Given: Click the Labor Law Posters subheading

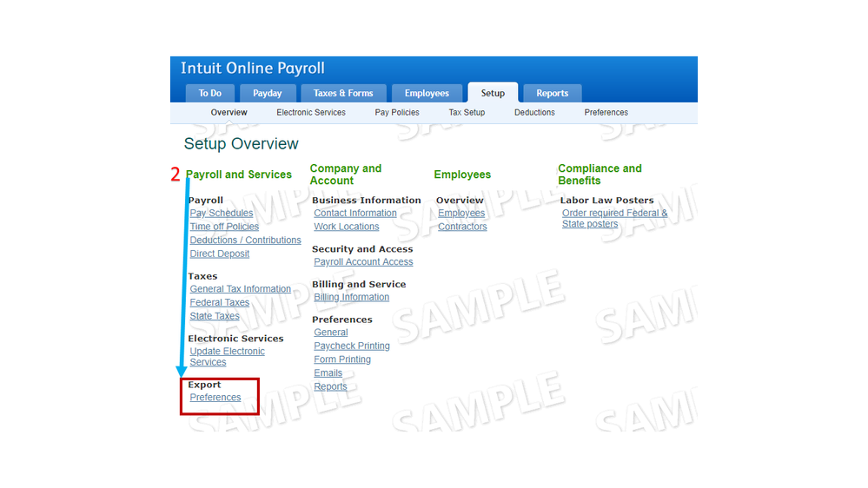Looking at the screenshot, I should [x=606, y=201].
